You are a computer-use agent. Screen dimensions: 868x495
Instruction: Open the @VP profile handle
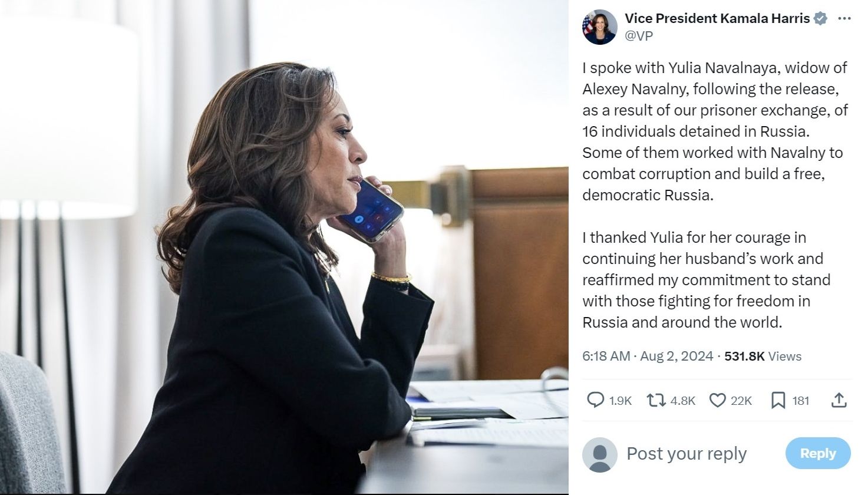pyautogui.click(x=639, y=35)
